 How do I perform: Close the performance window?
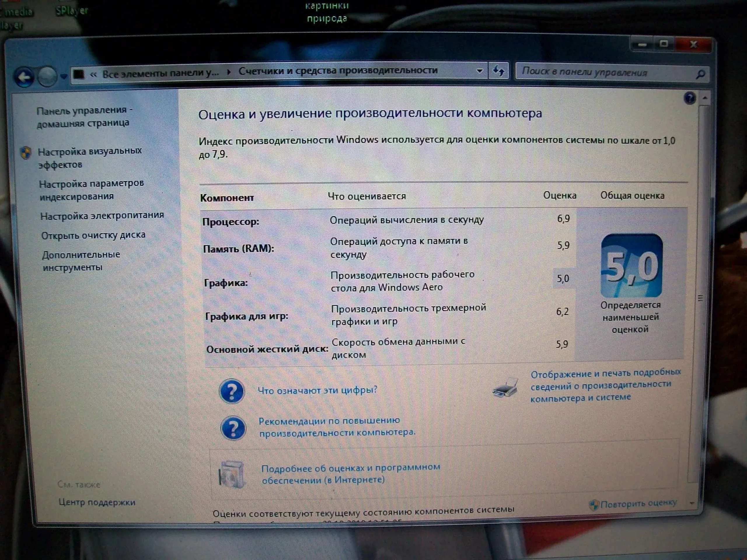click(693, 44)
